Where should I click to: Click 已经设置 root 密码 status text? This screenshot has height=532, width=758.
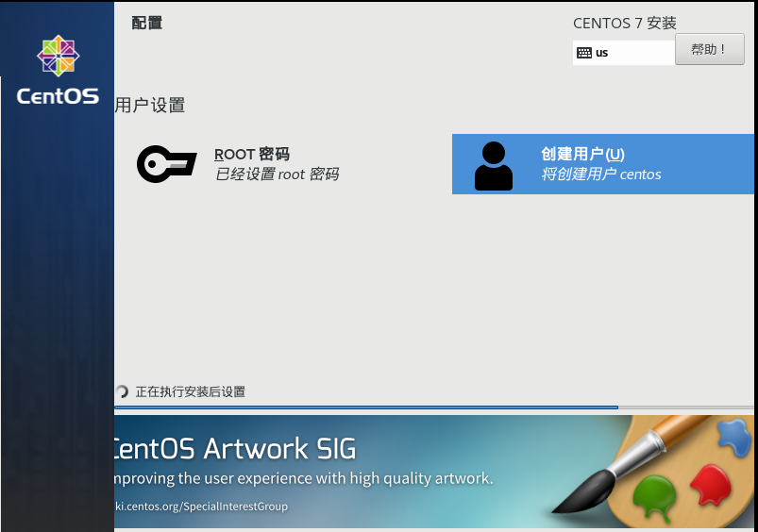click(x=277, y=174)
